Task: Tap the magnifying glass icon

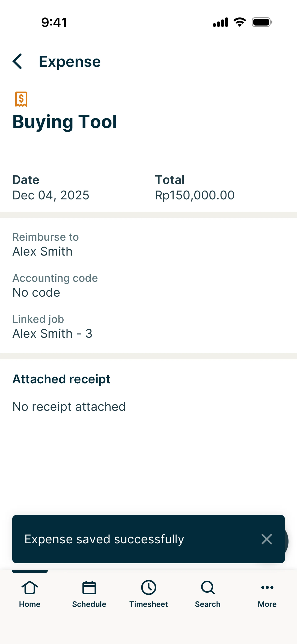Action: [208, 588]
